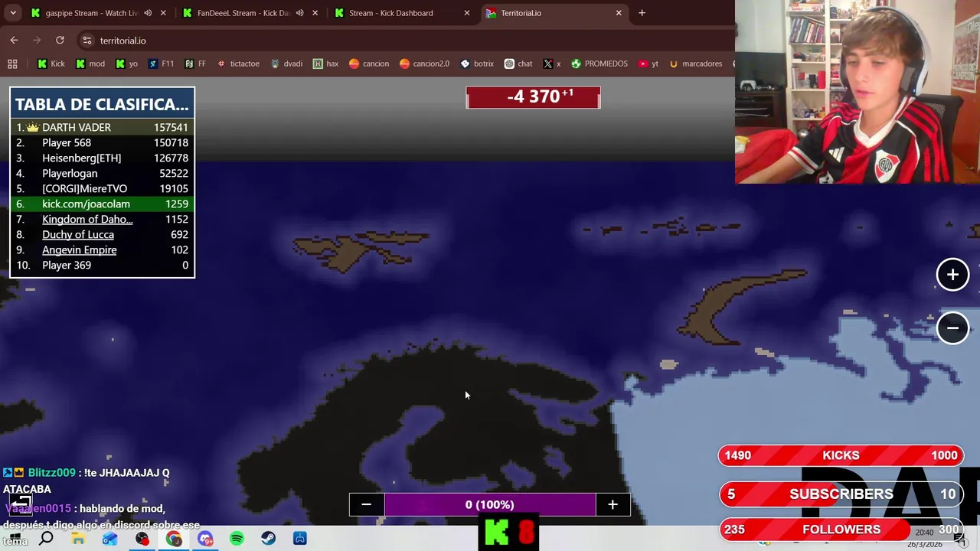Click the red -4 370 income indicator
This screenshot has height=551, width=980.
(533, 97)
